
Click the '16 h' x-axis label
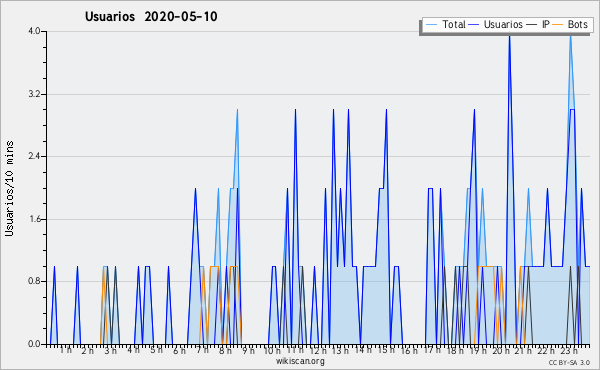pyautogui.click(x=409, y=350)
